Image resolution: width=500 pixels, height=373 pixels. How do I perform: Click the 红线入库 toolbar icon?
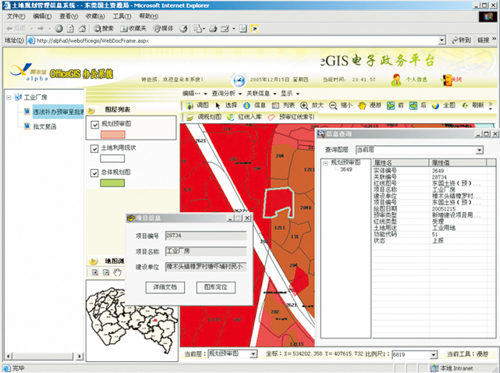(x=231, y=117)
